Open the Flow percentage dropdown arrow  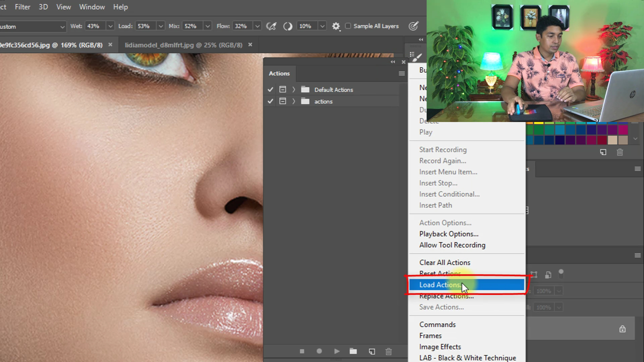[x=257, y=26]
